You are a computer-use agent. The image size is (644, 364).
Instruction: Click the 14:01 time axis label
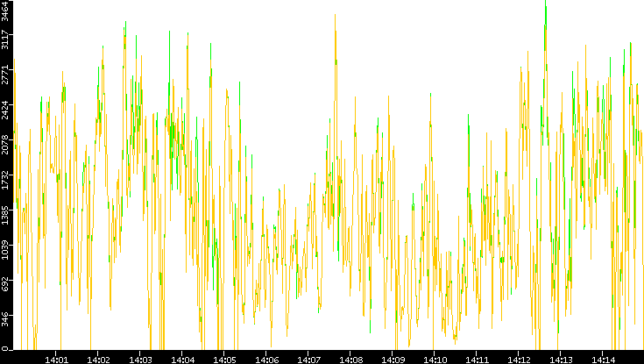coord(56,360)
